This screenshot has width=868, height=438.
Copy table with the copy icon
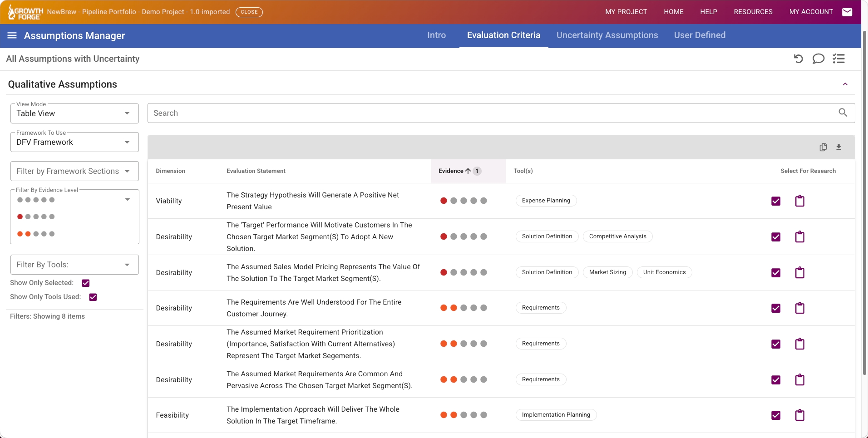823,147
